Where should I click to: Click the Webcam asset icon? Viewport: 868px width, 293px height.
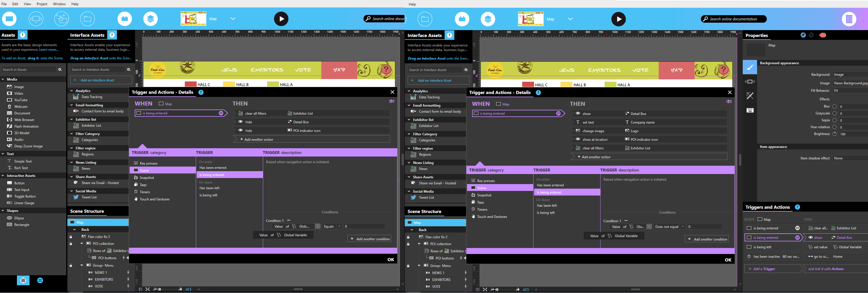[x=9, y=107]
